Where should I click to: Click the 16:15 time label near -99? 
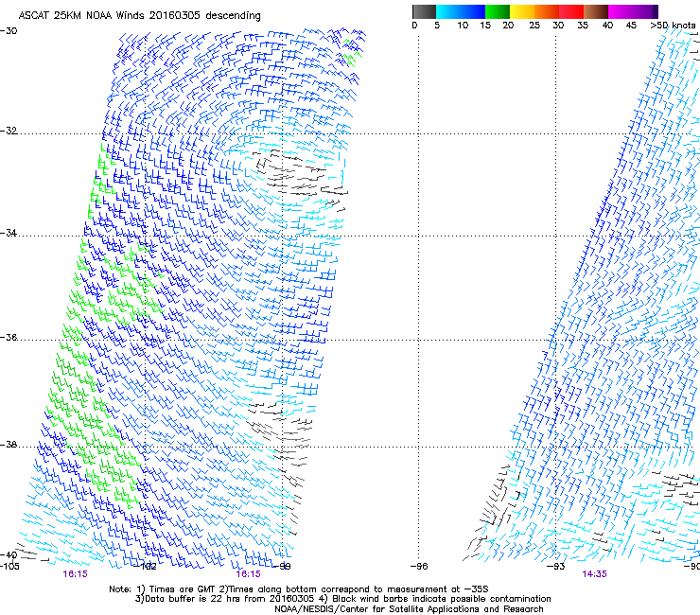click(x=248, y=574)
